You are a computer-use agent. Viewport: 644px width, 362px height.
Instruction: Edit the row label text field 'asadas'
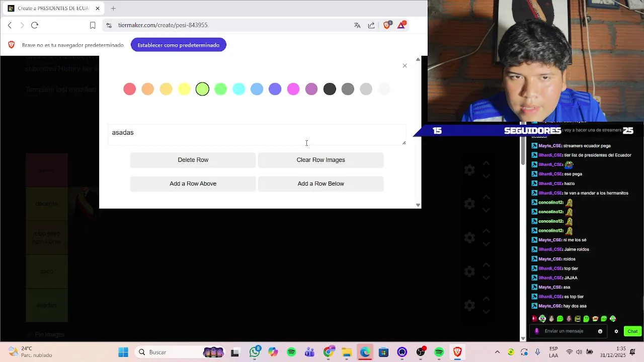coord(257,135)
